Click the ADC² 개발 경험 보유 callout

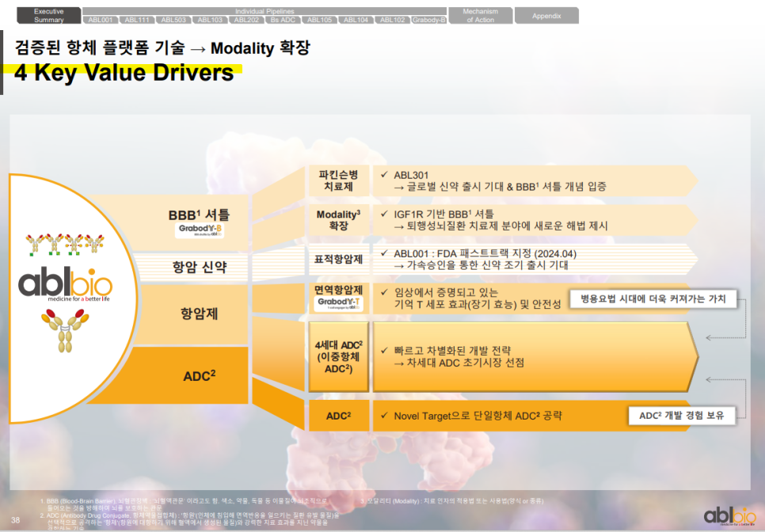tap(682, 416)
